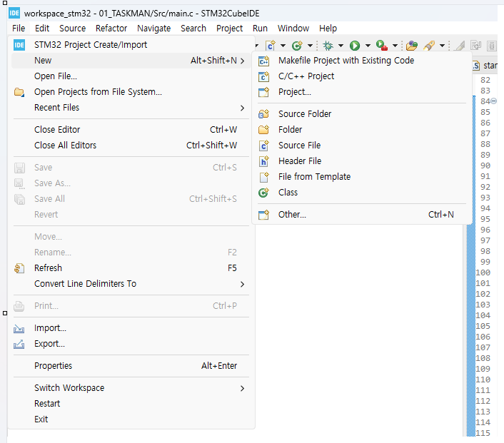The image size is (504, 443).
Task: Click the toggle block selection toolbar icon
Action: click(x=492, y=46)
